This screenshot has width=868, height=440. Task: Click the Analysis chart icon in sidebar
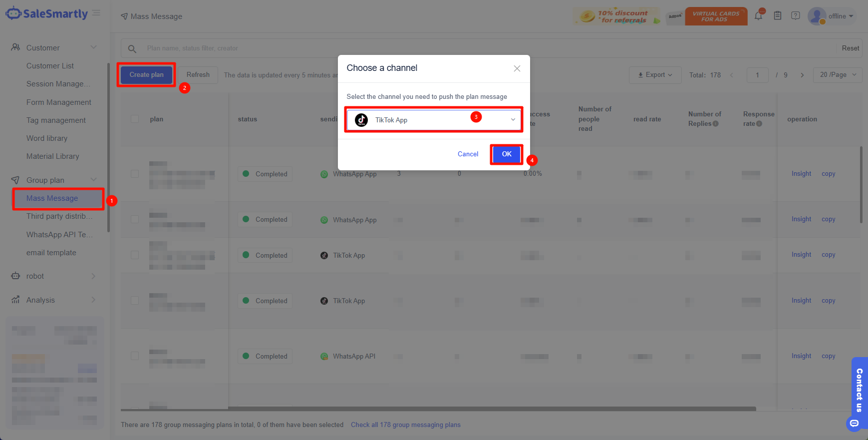[x=15, y=300]
